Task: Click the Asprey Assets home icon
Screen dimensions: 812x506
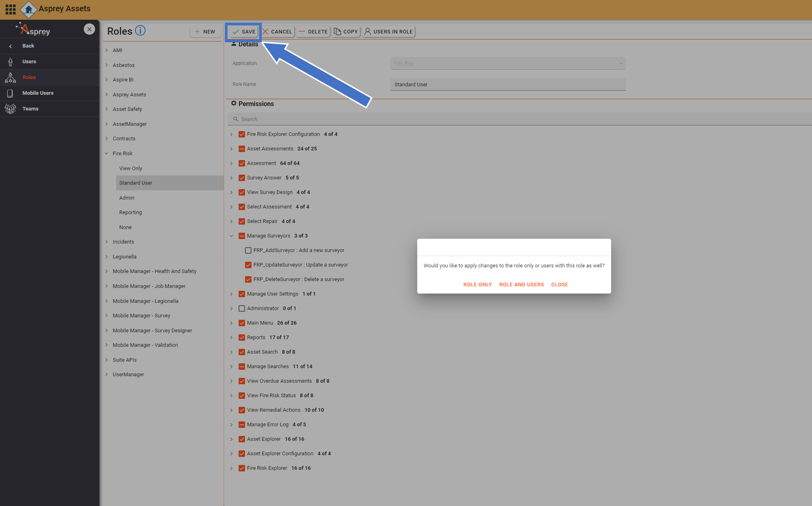Action: (x=28, y=9)
